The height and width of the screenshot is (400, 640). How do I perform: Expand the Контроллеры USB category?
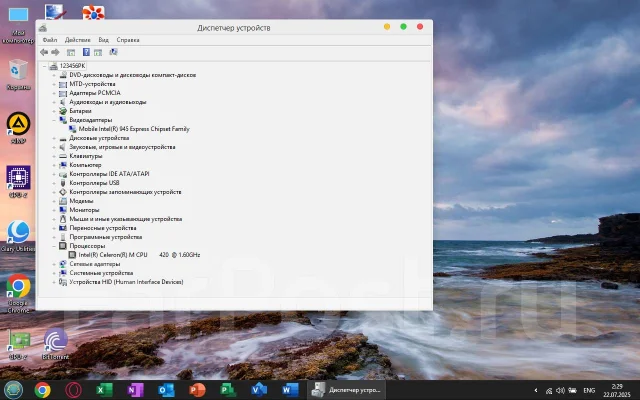[54, 183]
